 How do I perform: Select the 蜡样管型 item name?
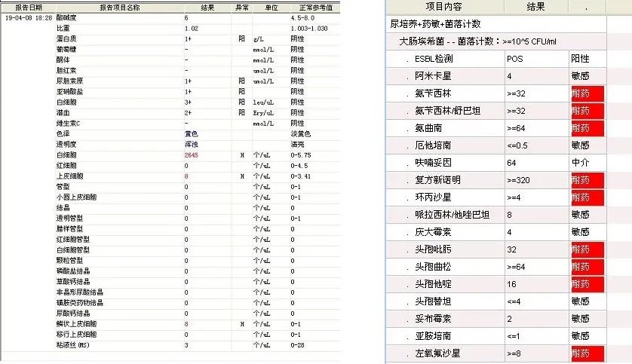(69, 228)
